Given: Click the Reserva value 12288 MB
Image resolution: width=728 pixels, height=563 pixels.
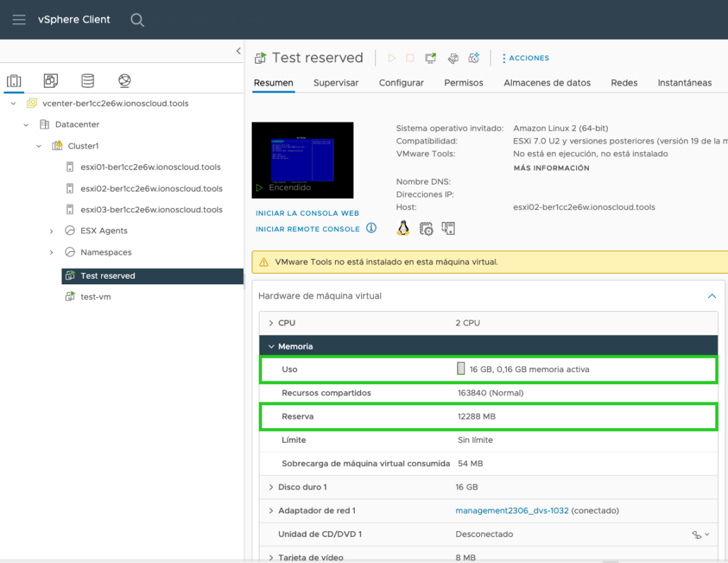Looking at the screenshot, I should click(476, 417).
